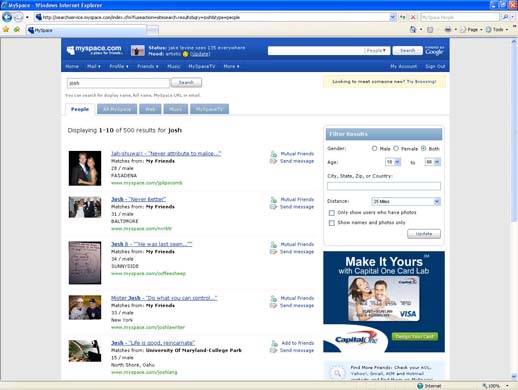
Task: Open Jah-shuwar's profile photo
Action: 85,168
